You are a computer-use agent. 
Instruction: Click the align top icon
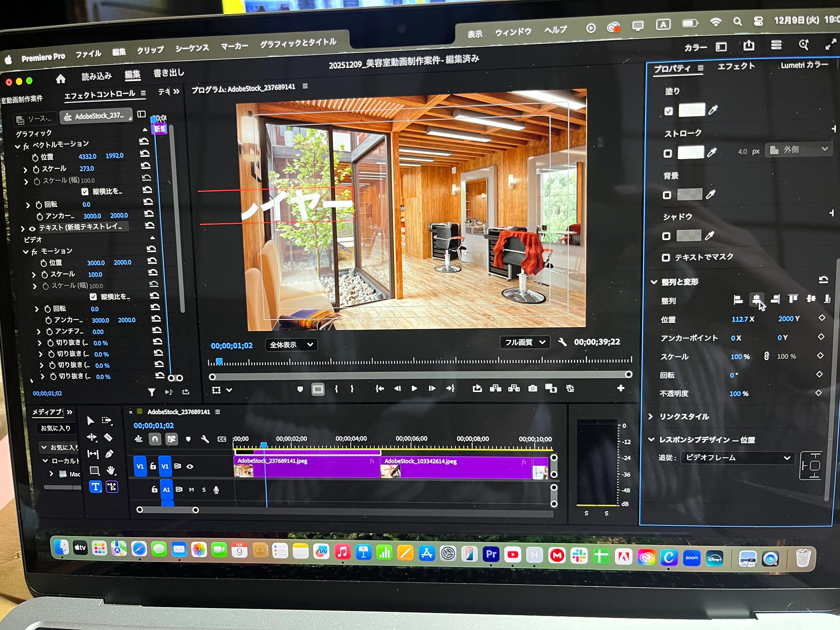[x=793, y=299]
